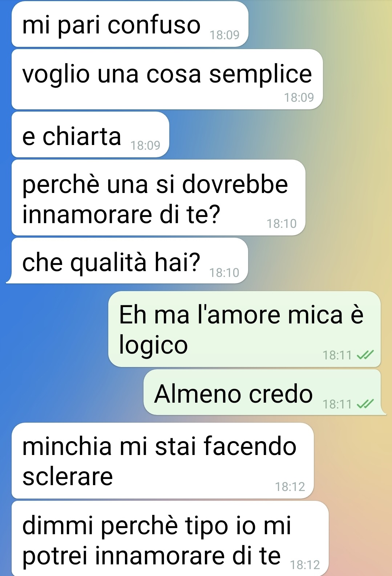Tap the 'e chiarta' message bubble
This screenshot has height=576, width=392.
[90, 135]
